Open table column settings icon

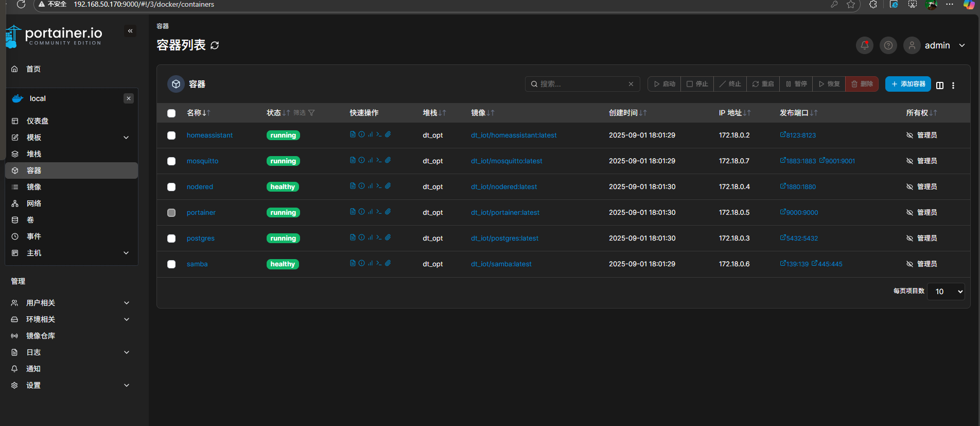pyautogui.click(x=940, y=86)
